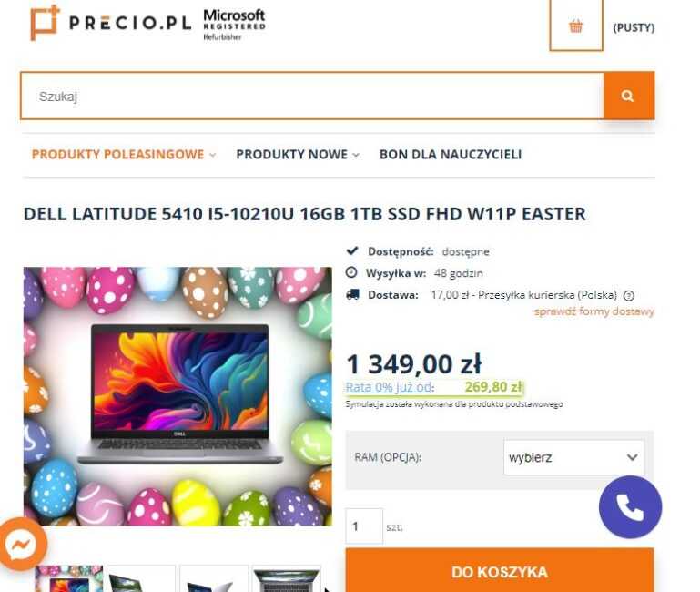
Task: Expand the Produkty Nowe menu
Action: click(x=298, y=155)
